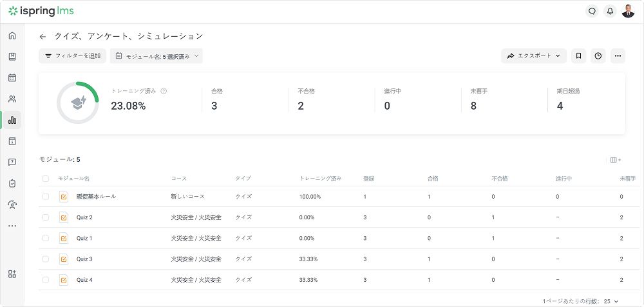Expand the エクスポート dropdown

point(534,56)
